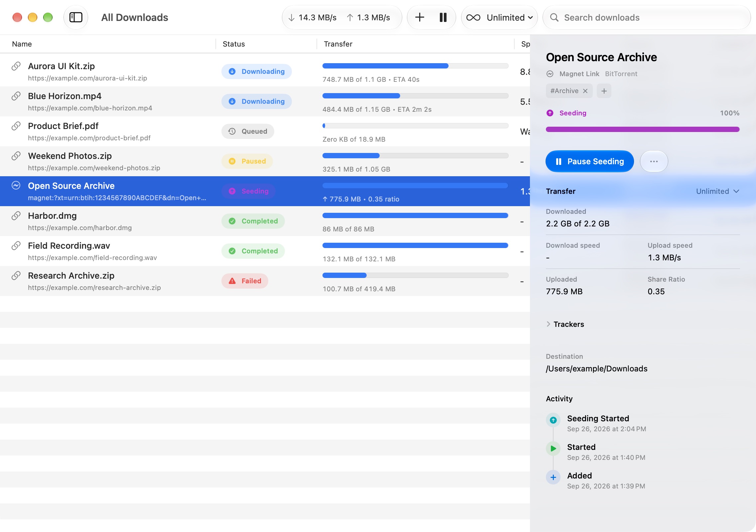Click speed indicator 14.3 MB/s in toolbar
Viewport: 756px width, 532px height.
[313, 17]
